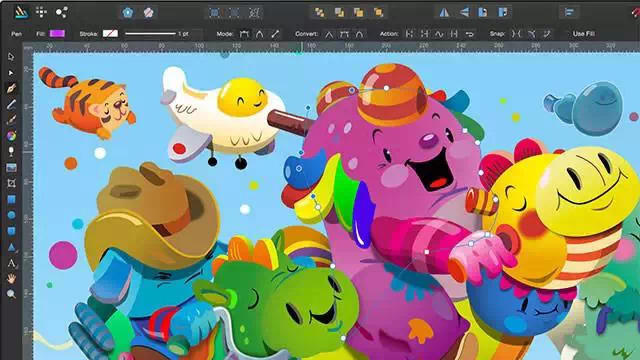640x360 pixels.
Task: Click the brown cowboy hat on canvas
Action: coord(153,216)
